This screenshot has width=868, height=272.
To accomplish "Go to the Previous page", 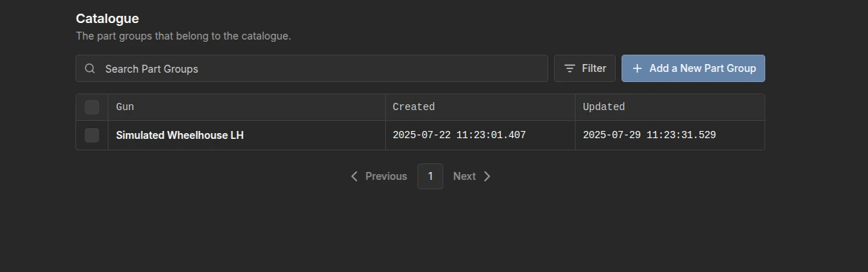I will tap(379, 176).
